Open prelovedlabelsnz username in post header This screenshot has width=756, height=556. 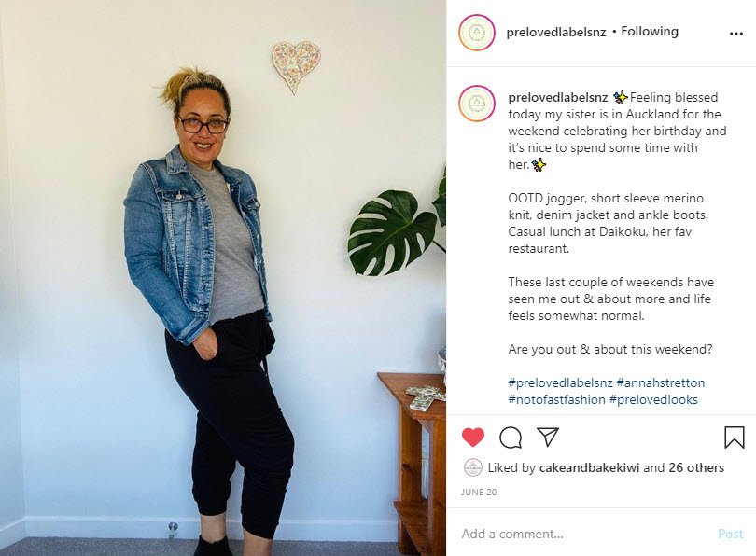556,32
